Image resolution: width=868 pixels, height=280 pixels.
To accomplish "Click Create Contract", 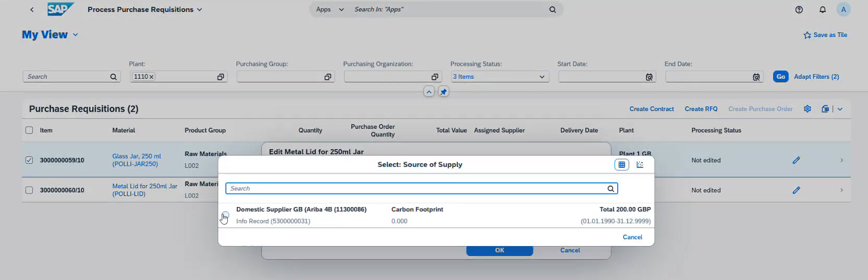I will (652, 109).
